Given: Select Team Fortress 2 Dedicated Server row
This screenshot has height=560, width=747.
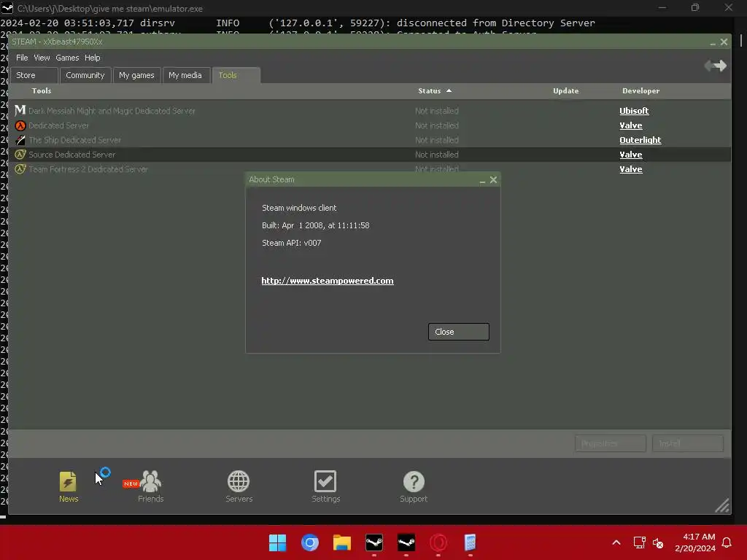Looking at the screenshot, I should tap(370, 169).
